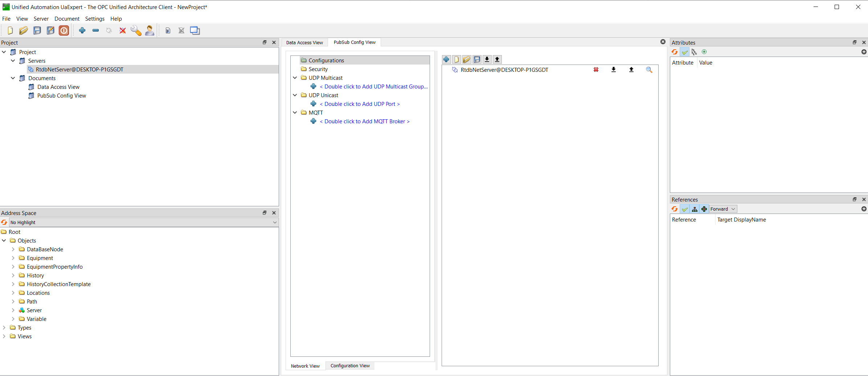Select the Configuration View bottom tab
Screen dimensions: 868x376
350,365
